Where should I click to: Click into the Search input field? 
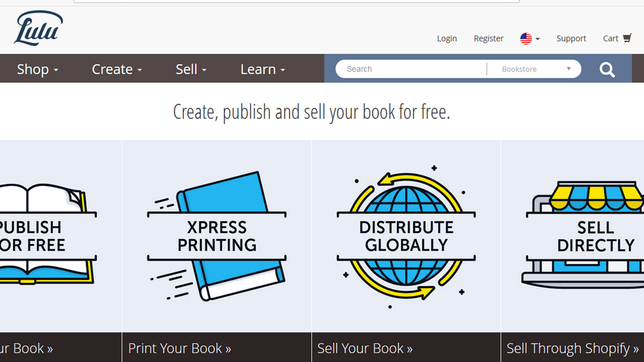(x=411, y=69)
